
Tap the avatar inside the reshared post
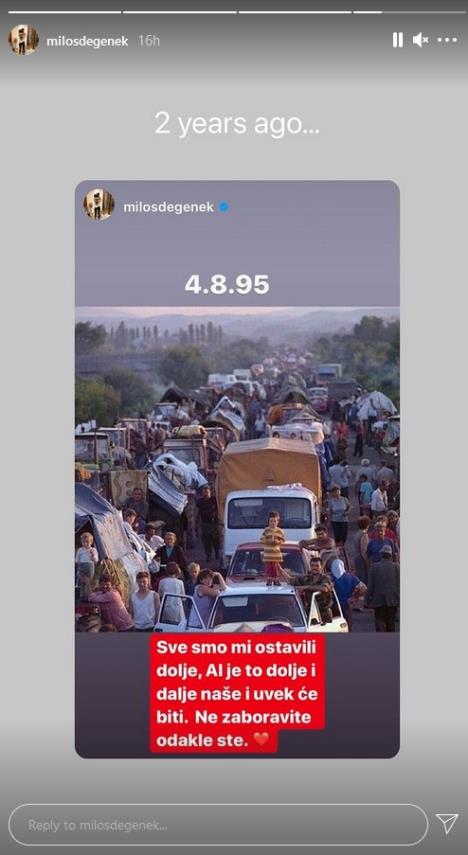(99, 204)
